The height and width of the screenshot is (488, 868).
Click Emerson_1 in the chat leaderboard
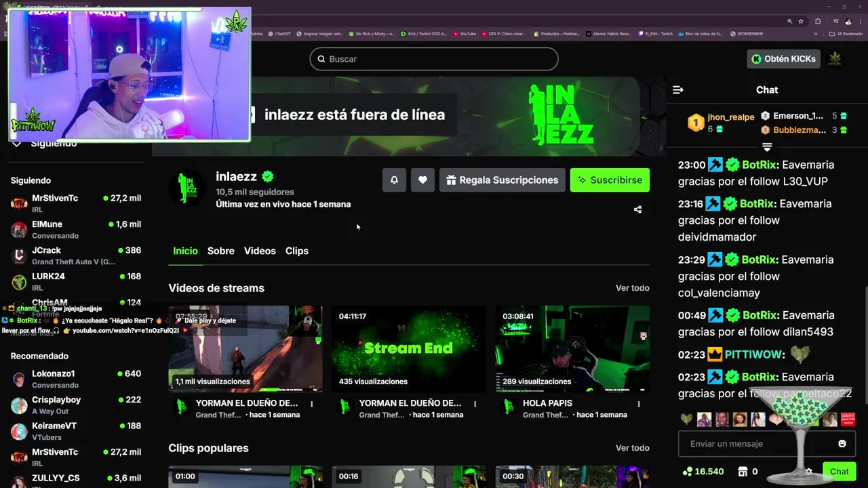(798, 116)
